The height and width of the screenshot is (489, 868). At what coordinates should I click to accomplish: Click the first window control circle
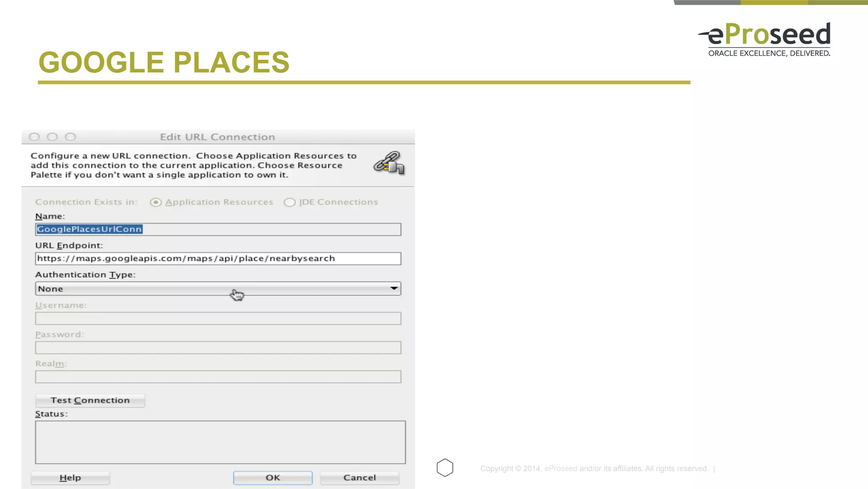pyautogui.click(x=34, y=137)
